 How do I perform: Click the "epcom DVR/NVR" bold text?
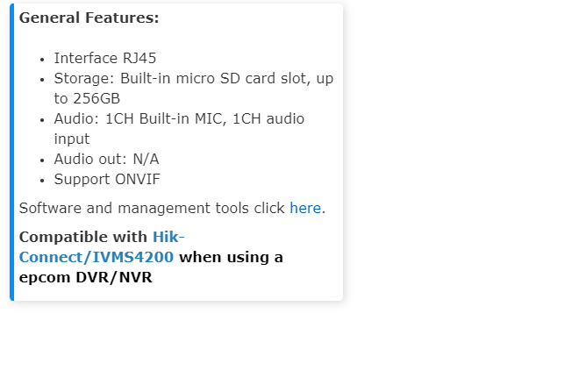[85, 278]
